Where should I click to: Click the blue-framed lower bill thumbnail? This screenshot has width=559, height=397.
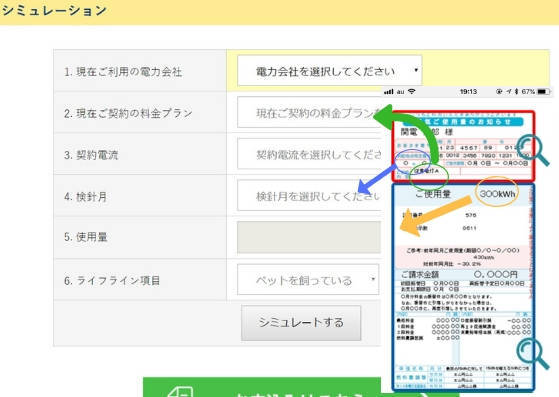click(463, 287)
